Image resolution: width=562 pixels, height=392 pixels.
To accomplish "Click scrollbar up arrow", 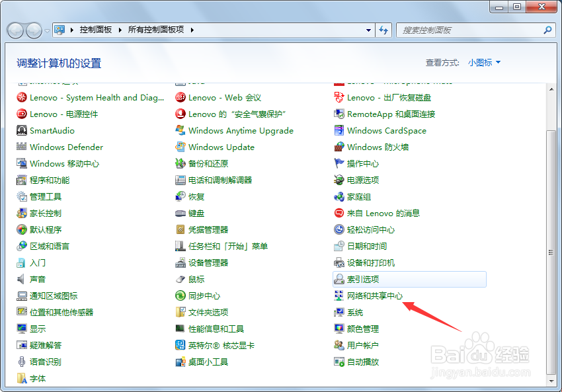I will tap(551, 89).
